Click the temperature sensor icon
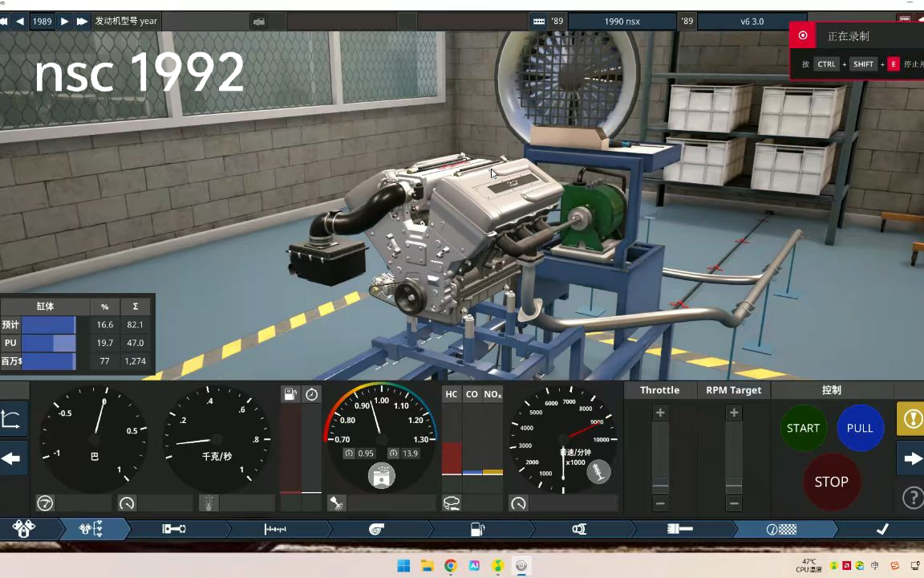The image size is (924, 578). pos(209,503)
